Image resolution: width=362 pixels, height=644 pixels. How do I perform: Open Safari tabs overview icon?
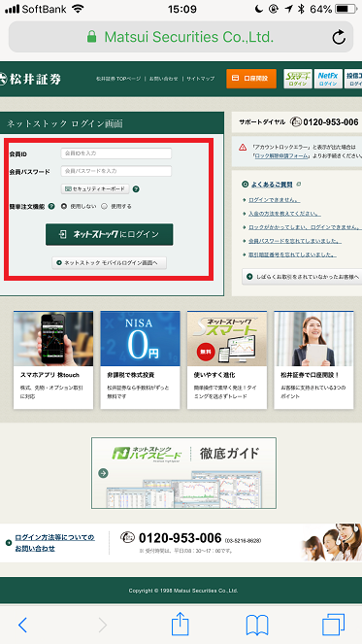tap(333, 625)
